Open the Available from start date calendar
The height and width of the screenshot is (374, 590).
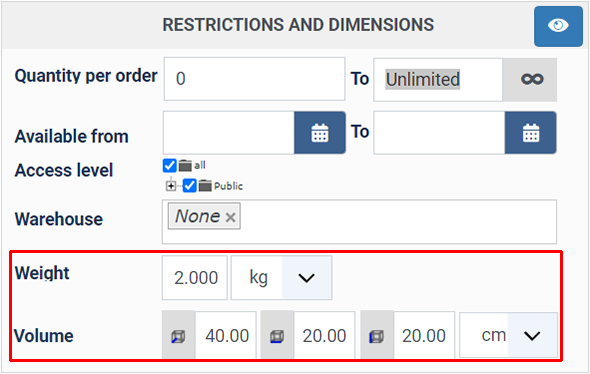319,133
